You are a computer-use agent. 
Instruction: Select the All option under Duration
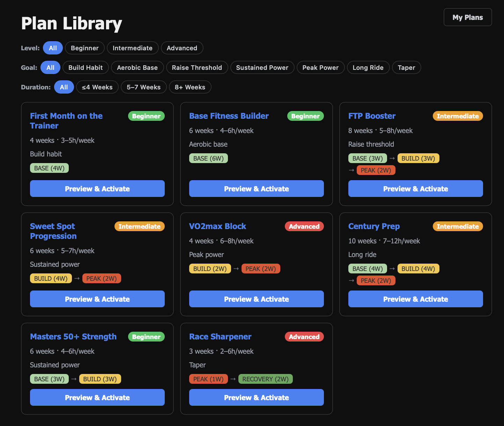point(64,87)
